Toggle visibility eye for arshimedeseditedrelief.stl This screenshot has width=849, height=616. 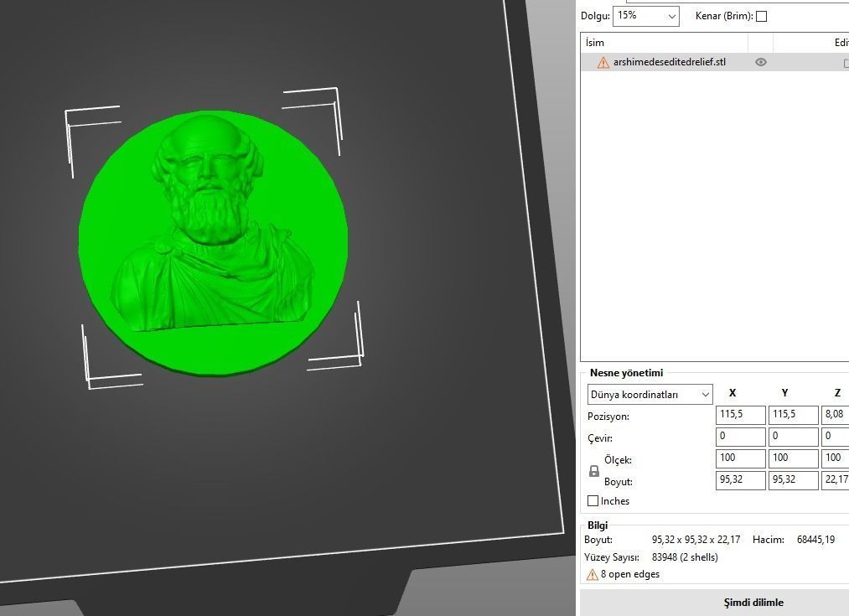click(761, 62)
